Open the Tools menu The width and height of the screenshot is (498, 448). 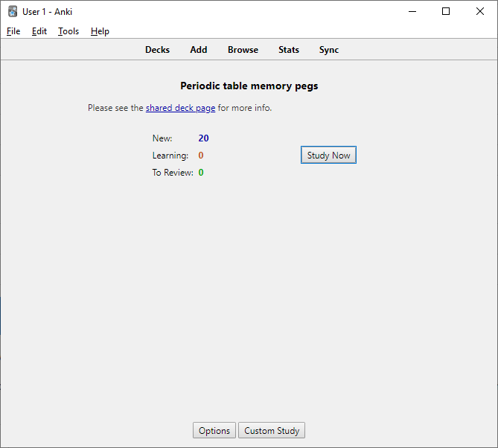pos(68,31)
